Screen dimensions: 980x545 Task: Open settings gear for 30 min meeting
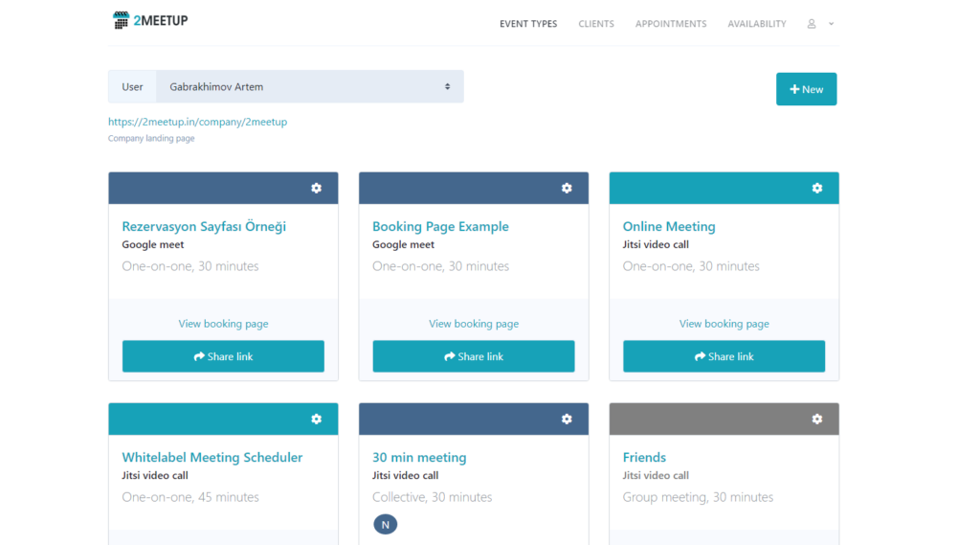[567, 419]
